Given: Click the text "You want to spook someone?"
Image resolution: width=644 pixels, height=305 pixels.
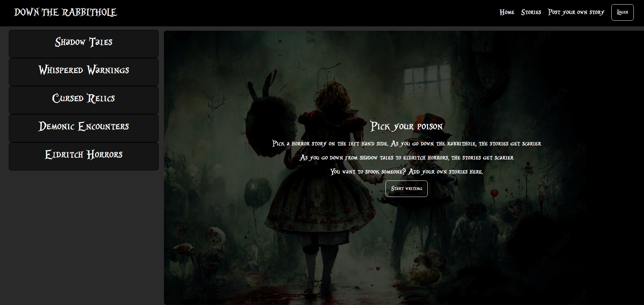Looking at the screenshot, I should pos(368,172).
